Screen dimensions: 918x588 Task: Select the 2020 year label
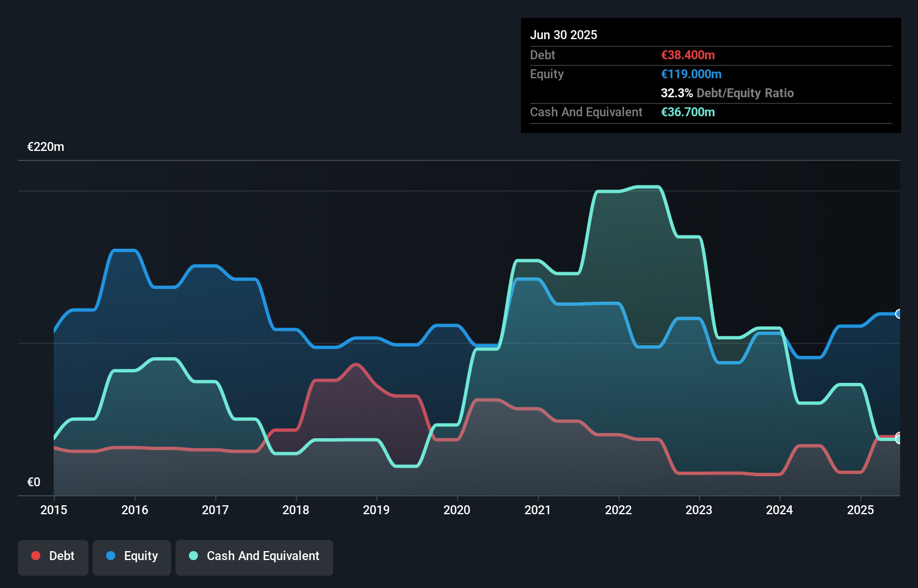point(457,510)
